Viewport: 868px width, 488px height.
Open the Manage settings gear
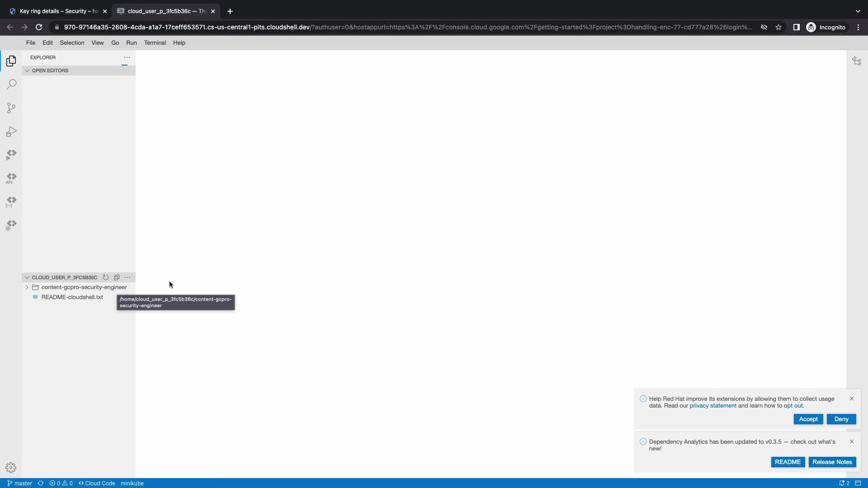point(11,468)
